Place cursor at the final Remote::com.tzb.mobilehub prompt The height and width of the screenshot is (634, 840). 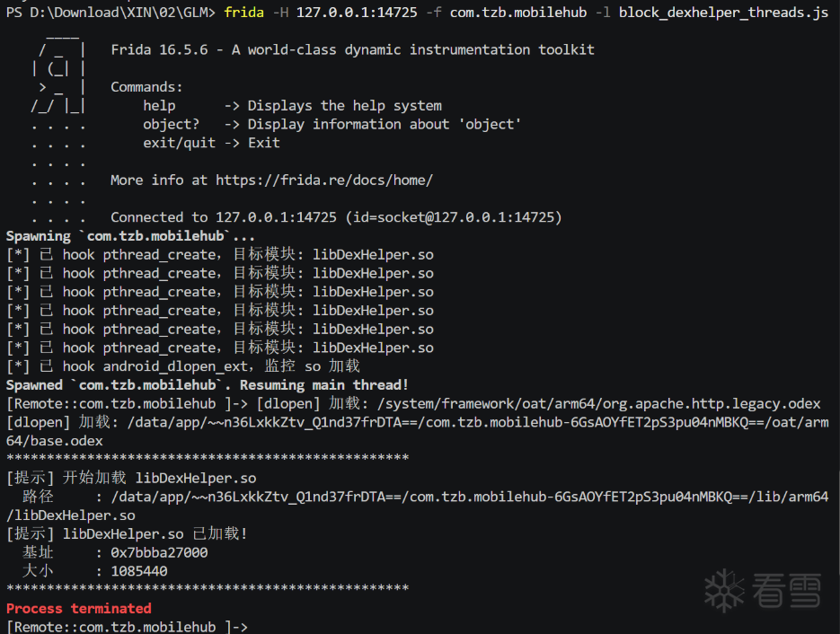point(127,627)
